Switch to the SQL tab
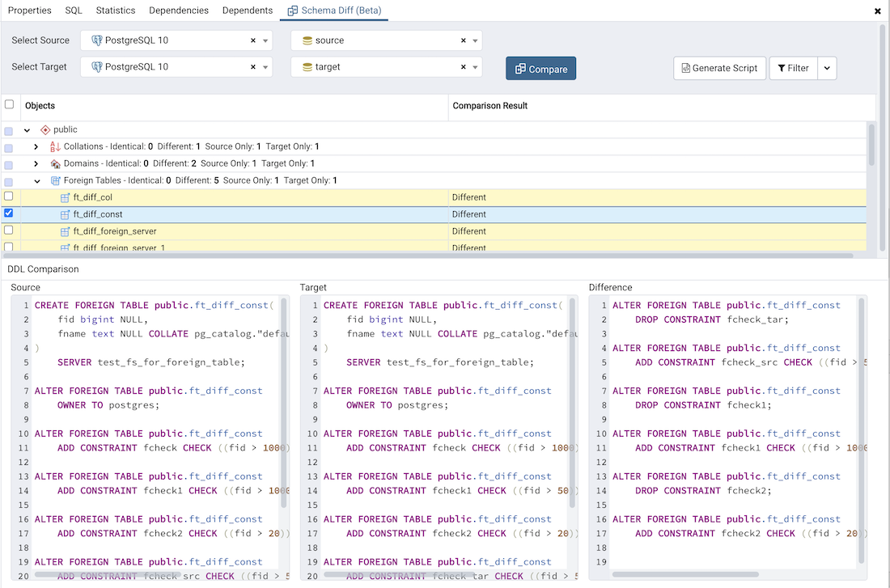Viewport: 890px width, 588px height. tap(73, 11)
